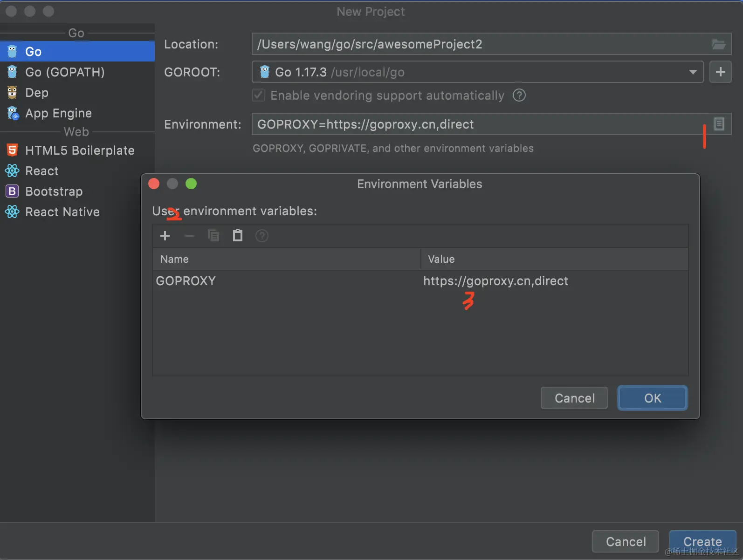Browse for project location folder

tap(719, 44)
